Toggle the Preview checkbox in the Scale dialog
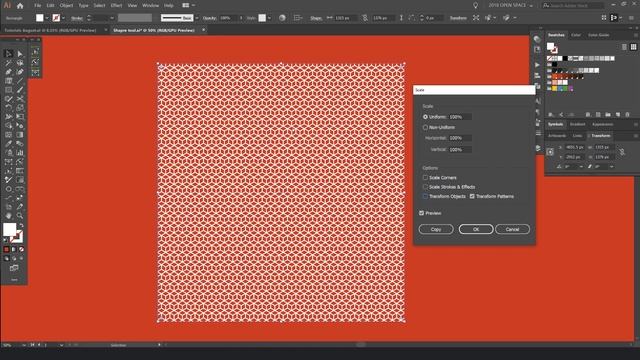 click(x=422, y=213)
